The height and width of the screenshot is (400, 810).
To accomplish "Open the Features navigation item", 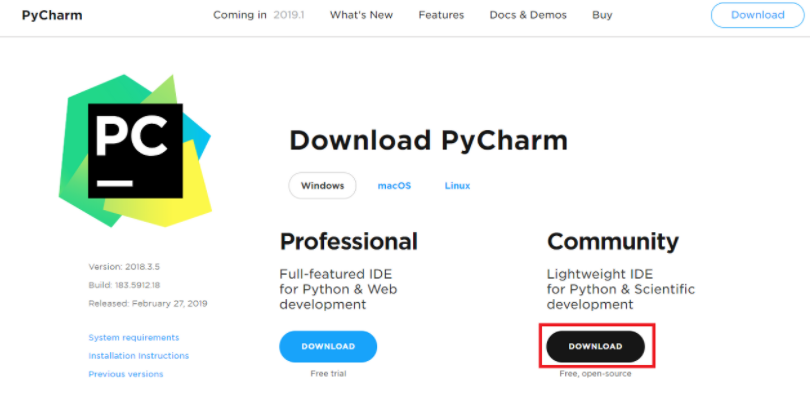I will tap(441, 15).
